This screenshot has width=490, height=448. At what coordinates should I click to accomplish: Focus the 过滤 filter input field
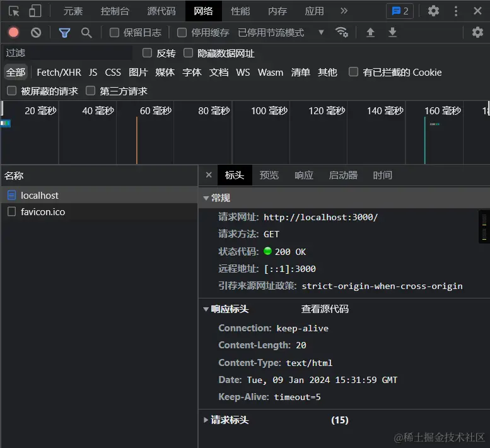click(x=68, y=53)
